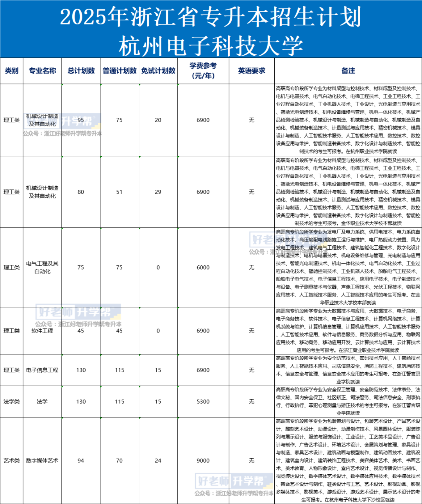Click remark mentioning 杭州职业技术学院就读
Viewport: 422px width, 504px height.
click(x=348, y=120)
